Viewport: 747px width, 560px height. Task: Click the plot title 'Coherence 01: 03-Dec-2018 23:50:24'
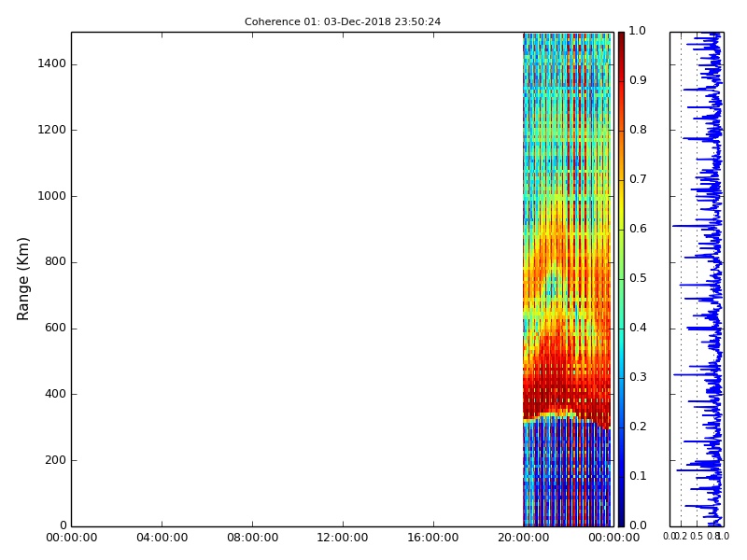(343, 21)
